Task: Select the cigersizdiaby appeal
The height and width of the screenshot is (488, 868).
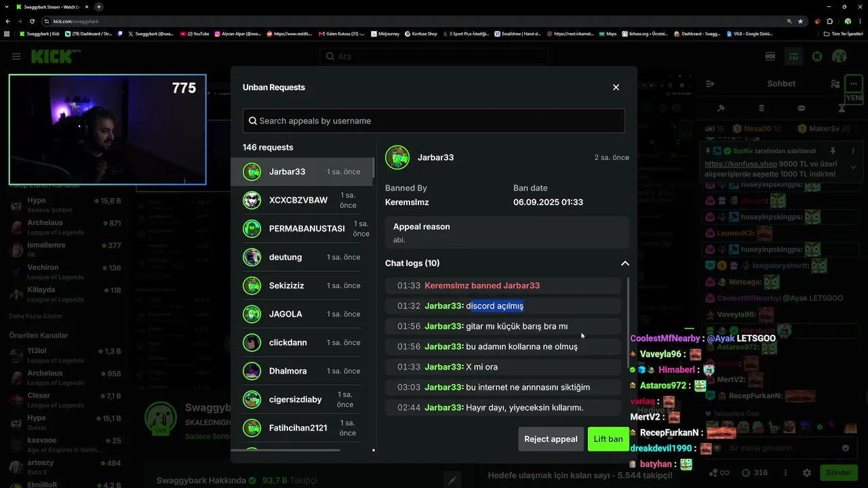Action: point(302,399)
